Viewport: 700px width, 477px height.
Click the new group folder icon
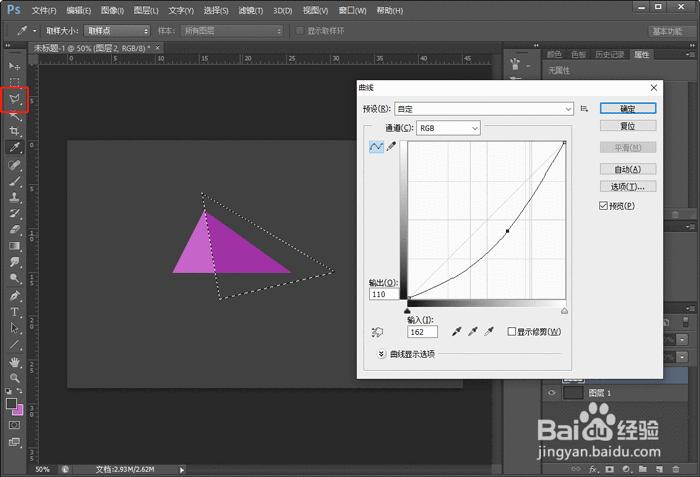(642, 469)
